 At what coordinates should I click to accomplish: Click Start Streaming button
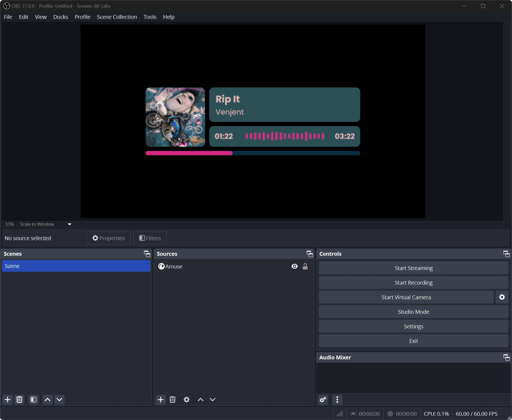pyautogui.click(x=414, y=268)
